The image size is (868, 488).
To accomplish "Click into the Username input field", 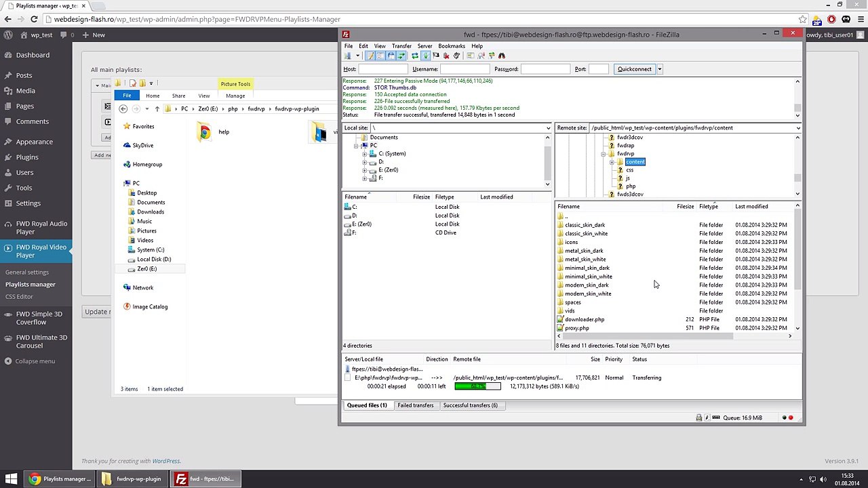I will pos(465,69).
